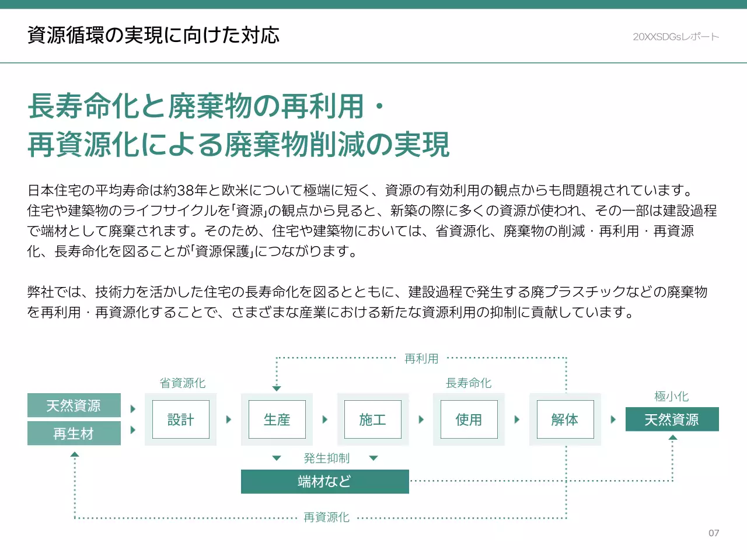Click the 生産 (Production) stage icon
Screen dimensions: 747x560
pyautogui.click(x=277, y=419)
